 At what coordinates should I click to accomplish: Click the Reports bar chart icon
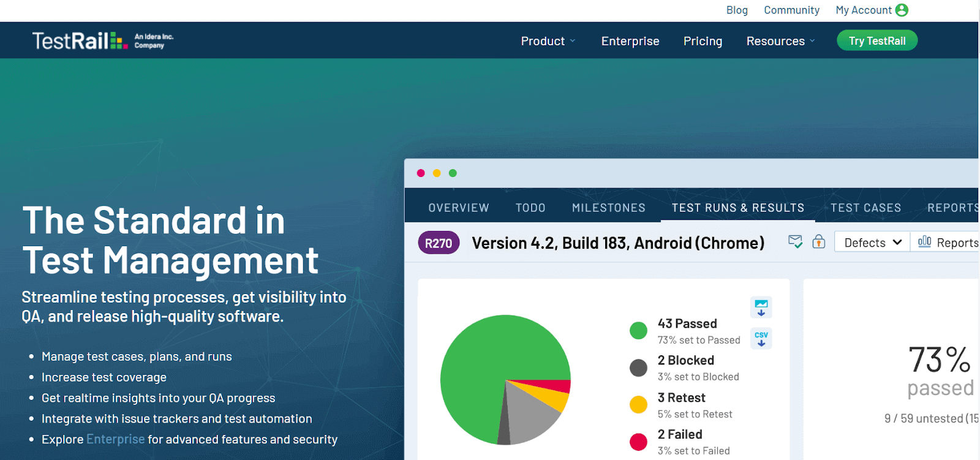click(924, 242)
